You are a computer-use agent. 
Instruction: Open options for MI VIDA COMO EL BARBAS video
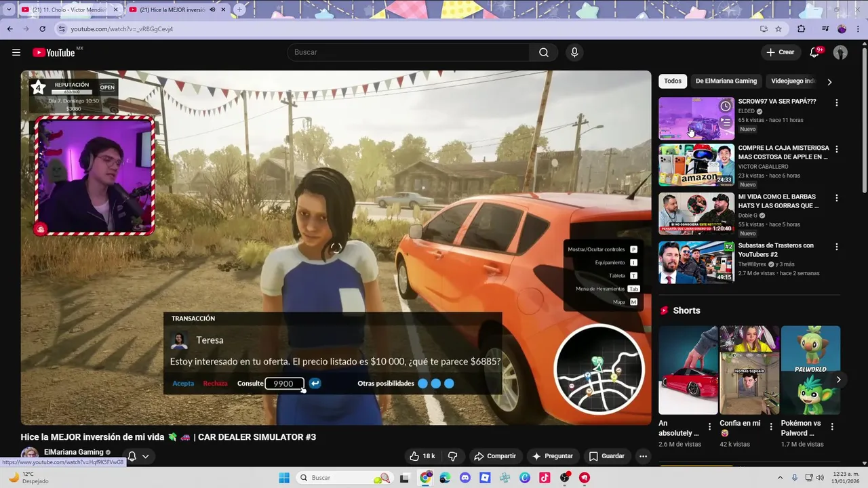click(836, 198)
